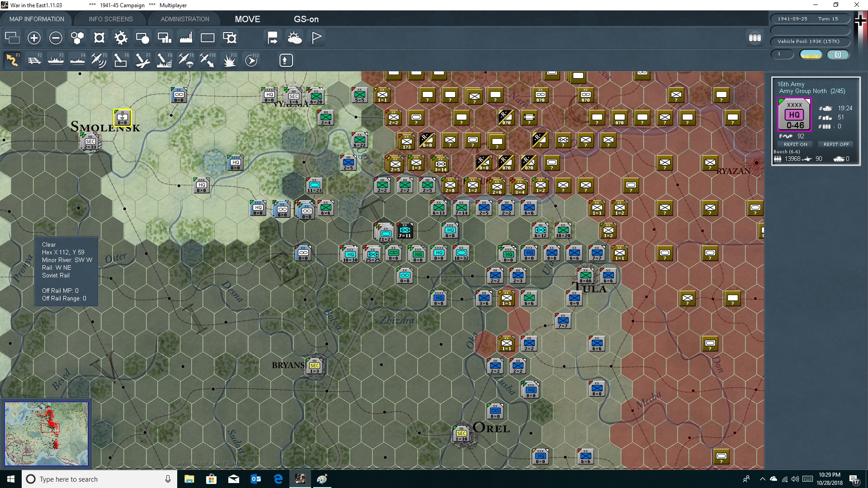Click the factory locations toolbar icon
Image resolution: width=868 pixels, height=488 pixels.
185,38
